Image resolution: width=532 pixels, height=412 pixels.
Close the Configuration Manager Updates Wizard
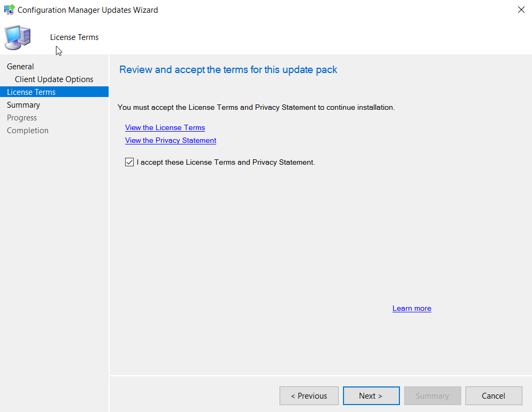pyautogui.click(x=521, y=10)
